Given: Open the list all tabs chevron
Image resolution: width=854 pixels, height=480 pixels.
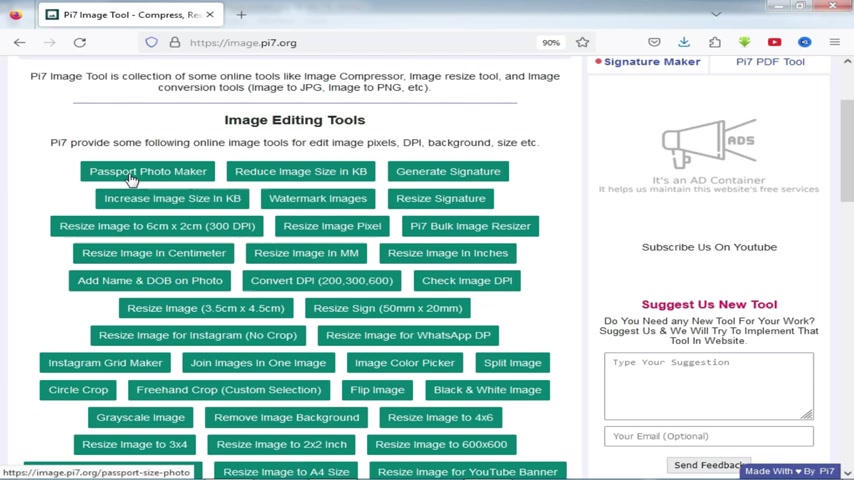Looking at the screenshot, I should tap(716, 15).
